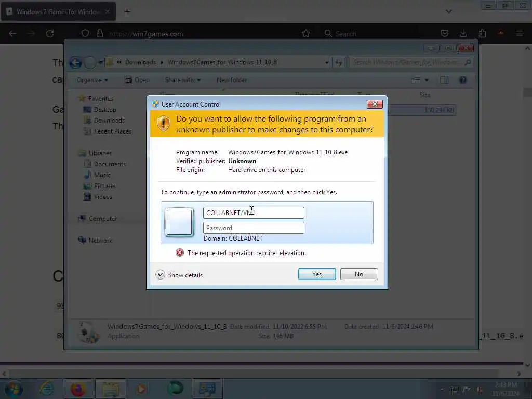The width and height of the screenshot is (532, 399).
Task: Click Open in Explorer toolbar
Action: pyautogui.click(x=137, y=80)
